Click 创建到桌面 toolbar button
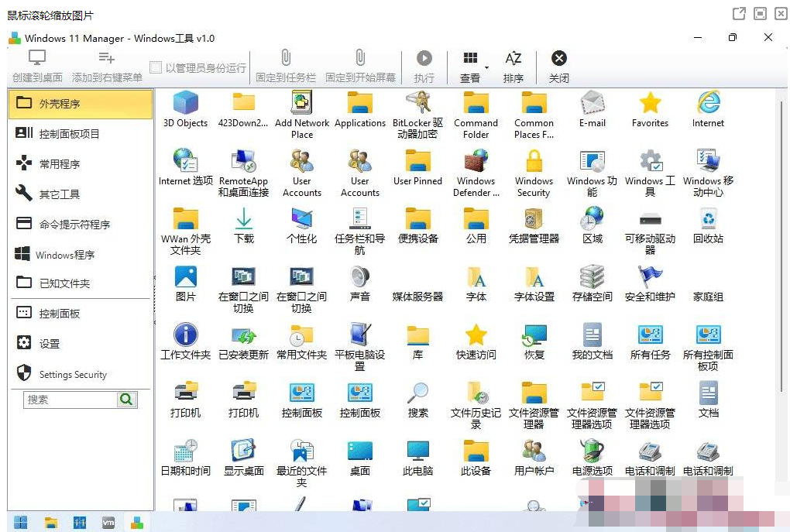Viewport: 790px width, 532px height. tap(37, 66)
